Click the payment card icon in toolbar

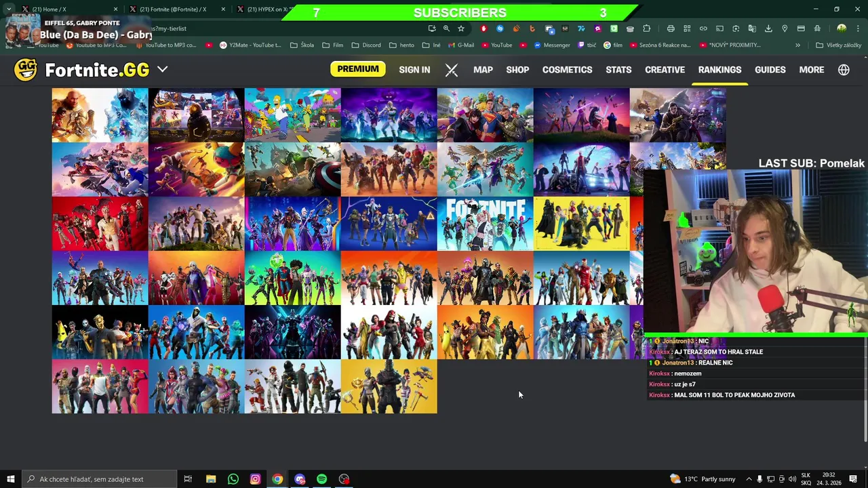coord(801,28)
